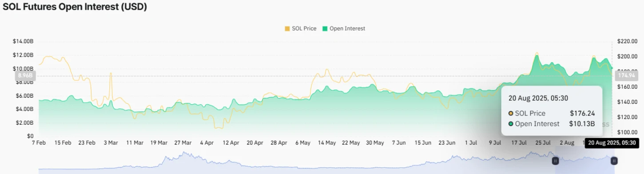
Task: Click the yellow SOL Price legend swatch
Action: point(287,28)
